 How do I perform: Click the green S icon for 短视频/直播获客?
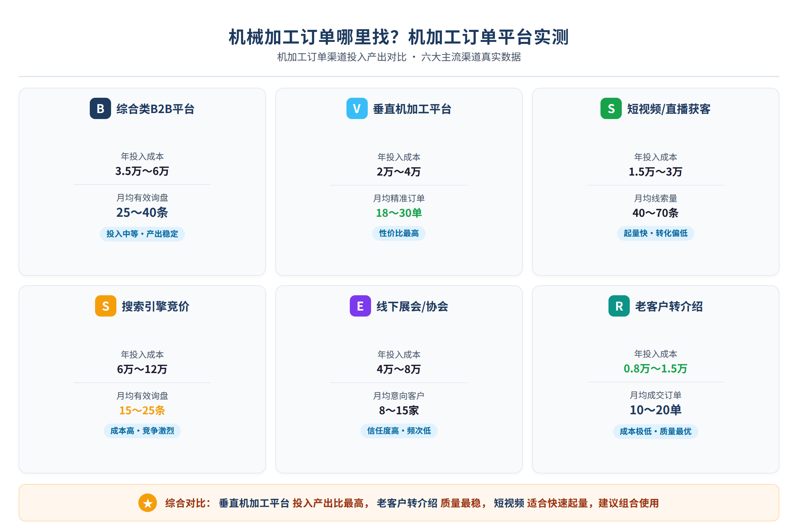tap(611, 109)
